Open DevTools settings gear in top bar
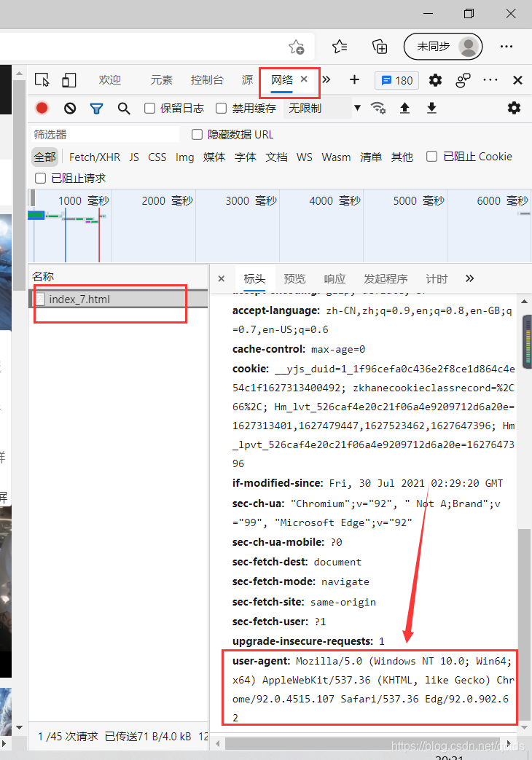 (x=435, y=80)
